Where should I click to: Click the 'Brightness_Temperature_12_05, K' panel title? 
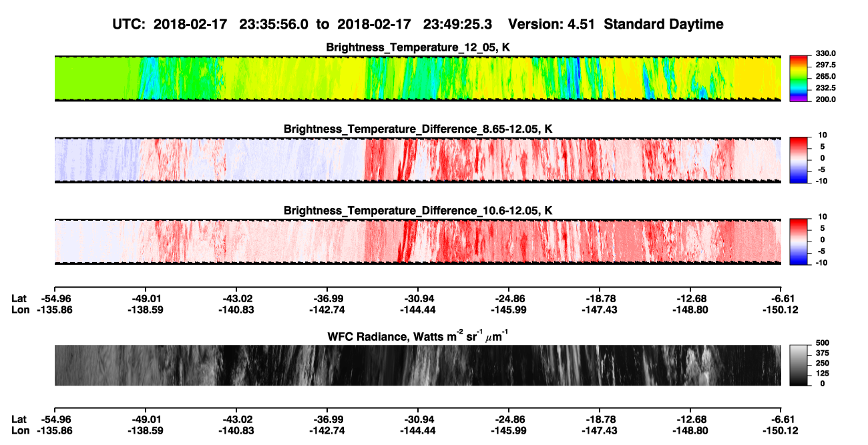[x=418, y=47]
